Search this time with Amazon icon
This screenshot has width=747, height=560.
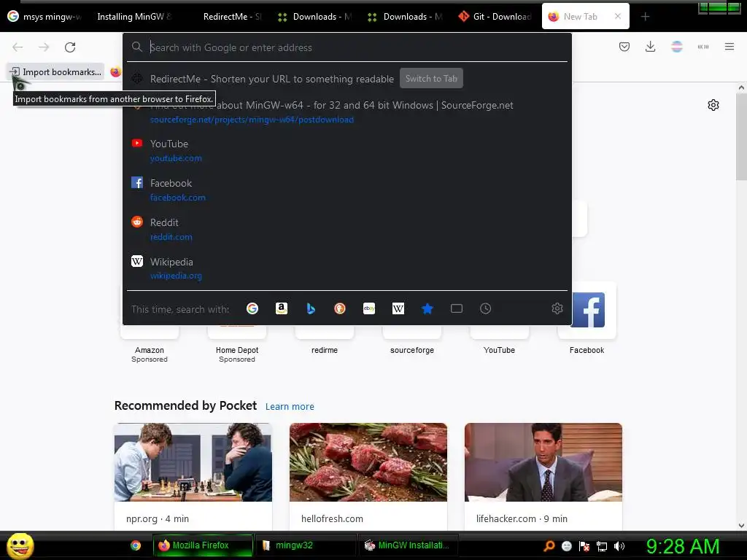282,308
